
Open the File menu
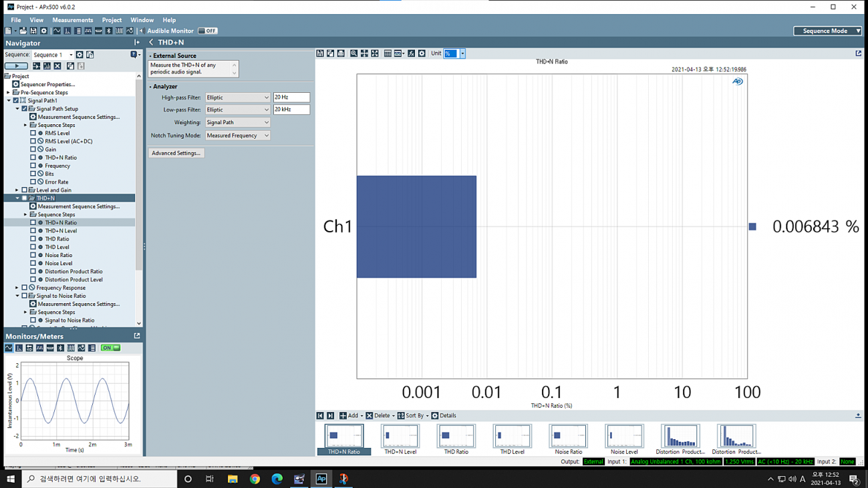[15, 20]
